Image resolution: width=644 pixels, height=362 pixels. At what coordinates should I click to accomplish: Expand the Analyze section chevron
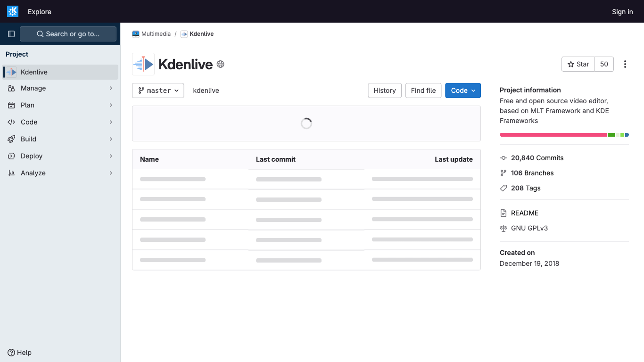111,173
